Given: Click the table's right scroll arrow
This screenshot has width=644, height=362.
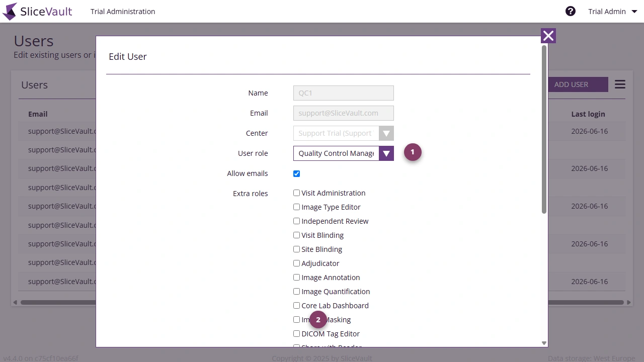Looking at the screenshot, I should point(629,302).
